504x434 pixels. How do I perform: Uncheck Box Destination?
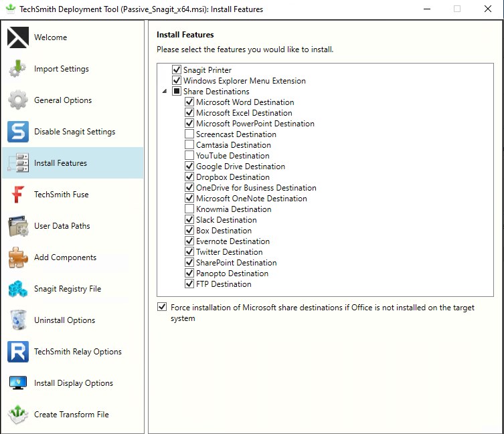click(189, 230)
